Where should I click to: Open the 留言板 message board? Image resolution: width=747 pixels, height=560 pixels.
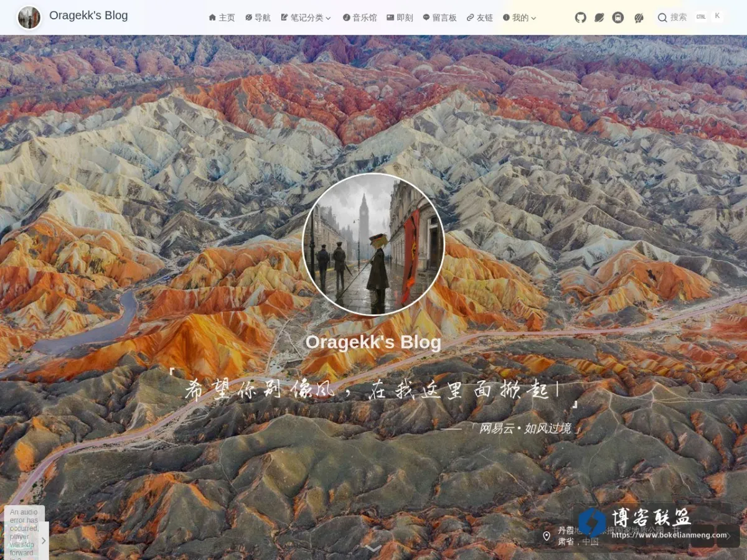coord(439,17)
